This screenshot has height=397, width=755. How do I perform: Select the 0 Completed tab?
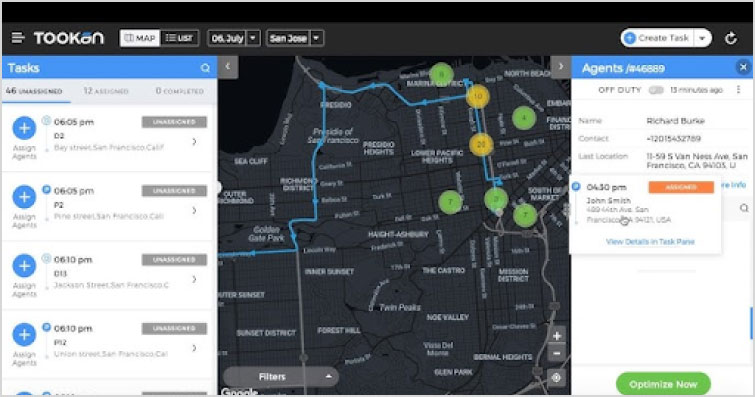click(x=180, y=91)
